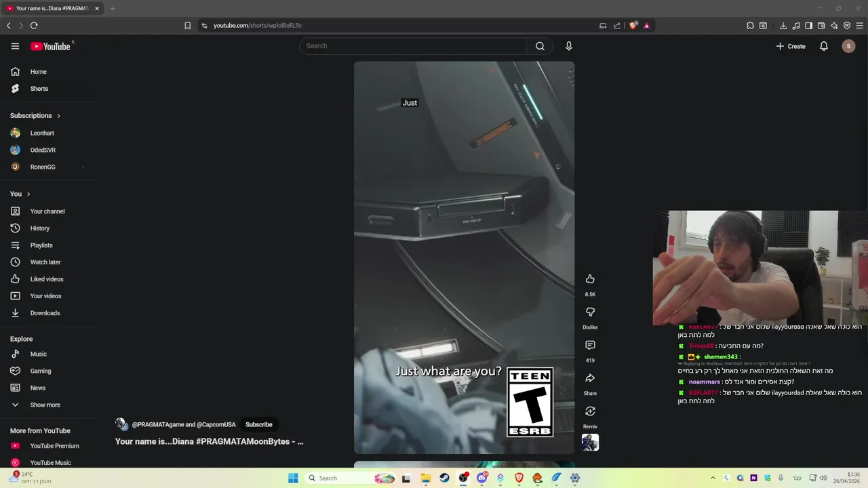Open the YouTube guide hamburger menu

(15, 46)
